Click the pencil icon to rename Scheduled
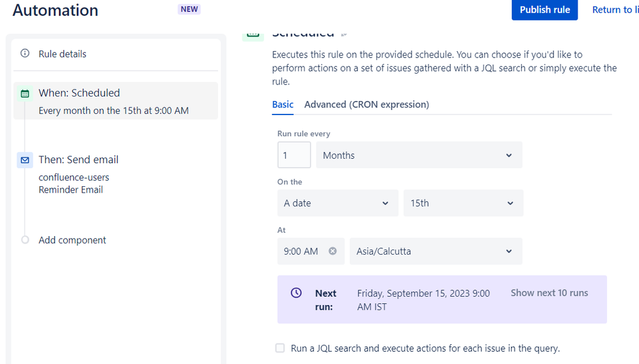 point(344,34)
